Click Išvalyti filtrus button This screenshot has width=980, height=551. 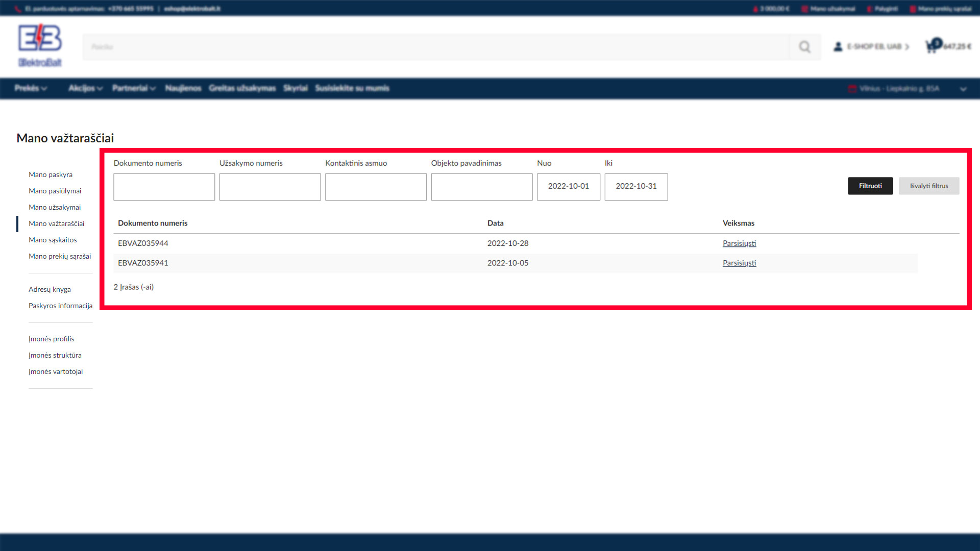click(928, 186)
